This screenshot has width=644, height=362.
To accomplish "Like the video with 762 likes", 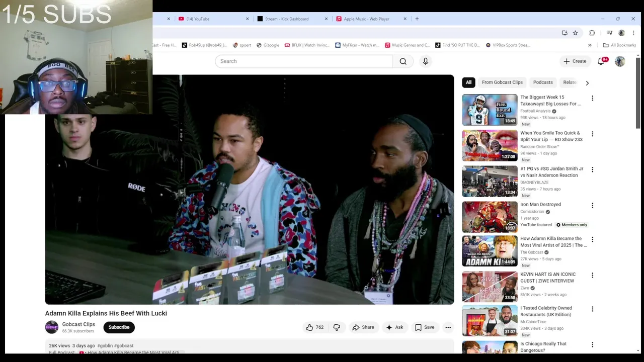I will (x=314, y=327).
